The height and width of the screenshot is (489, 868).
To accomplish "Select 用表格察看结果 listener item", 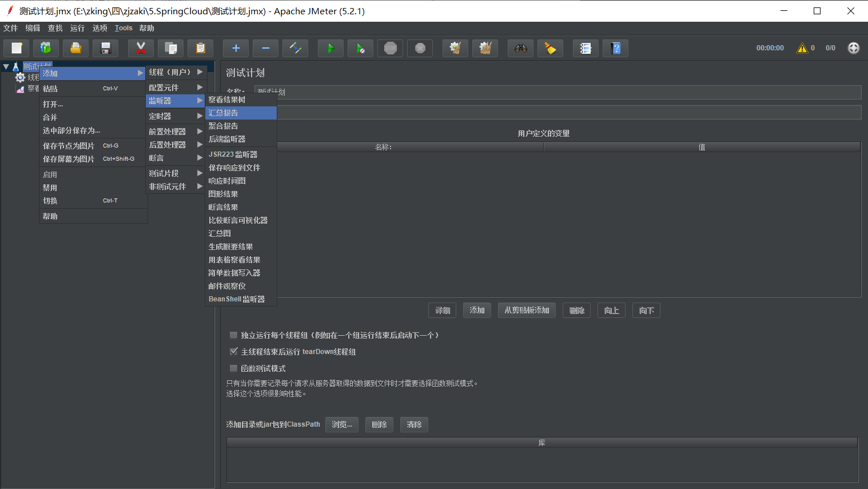I will 241,260.
